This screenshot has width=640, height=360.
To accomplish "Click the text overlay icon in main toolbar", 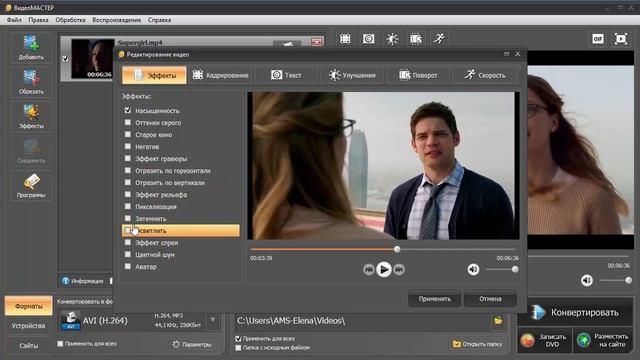I will point(369,39).
